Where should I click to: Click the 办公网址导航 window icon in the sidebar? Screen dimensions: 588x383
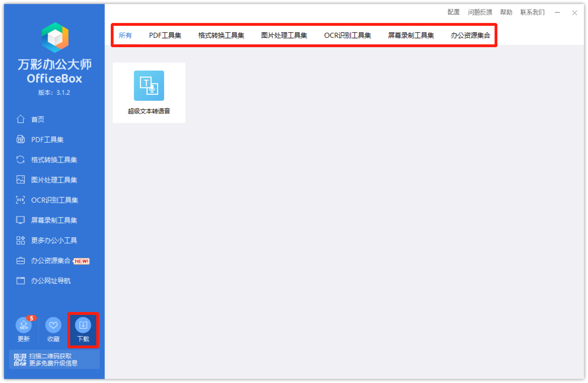tap(21, 281)
